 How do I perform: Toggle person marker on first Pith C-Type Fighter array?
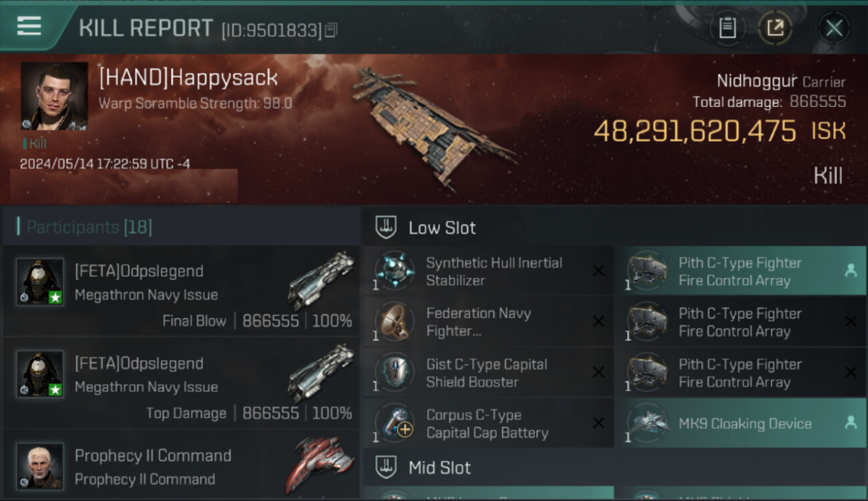click(x=851, y=271)
